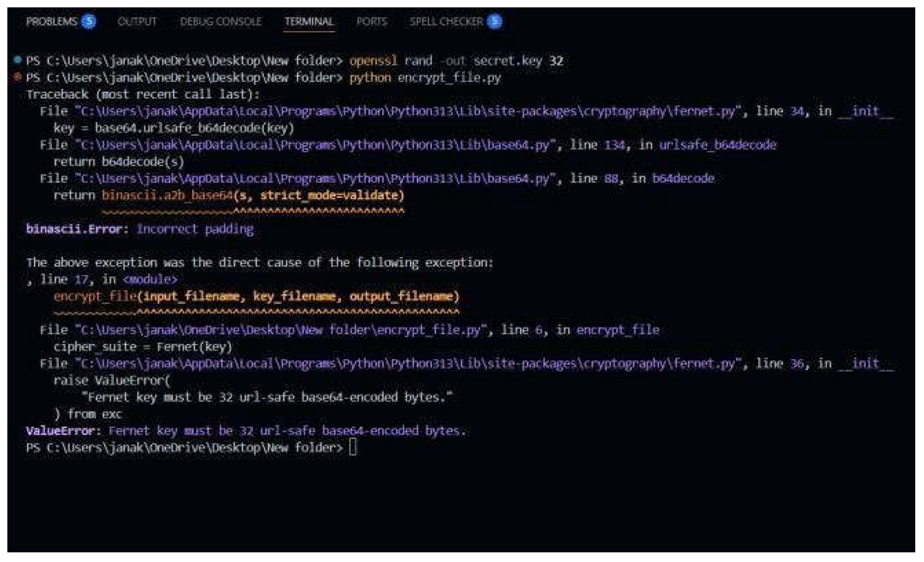Open the SPELL CHECKER tab

click(x=446, y=22)
